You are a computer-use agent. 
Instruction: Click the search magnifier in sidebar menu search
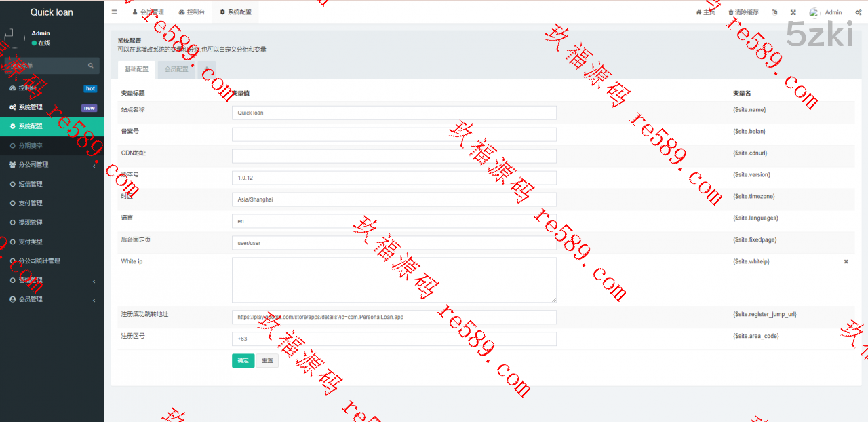pos(91,66)
